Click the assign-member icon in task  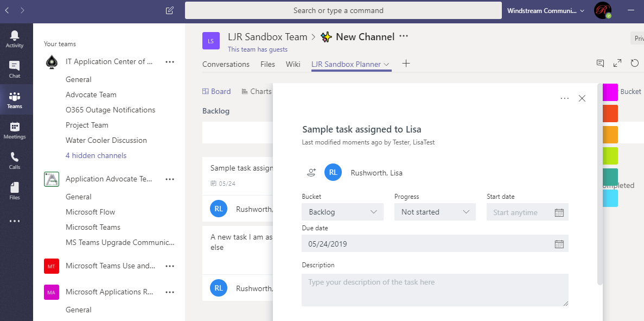tap(311, 173)
